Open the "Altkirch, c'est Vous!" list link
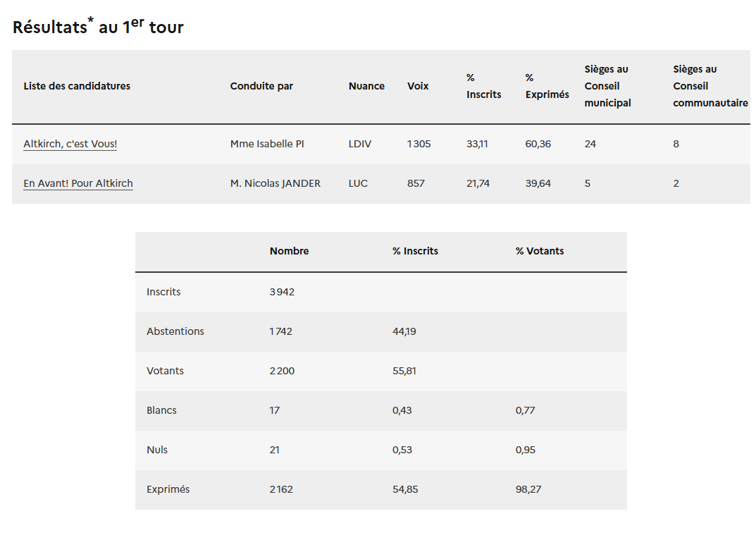This screenshot has width=756, height=540. (70, 144)
